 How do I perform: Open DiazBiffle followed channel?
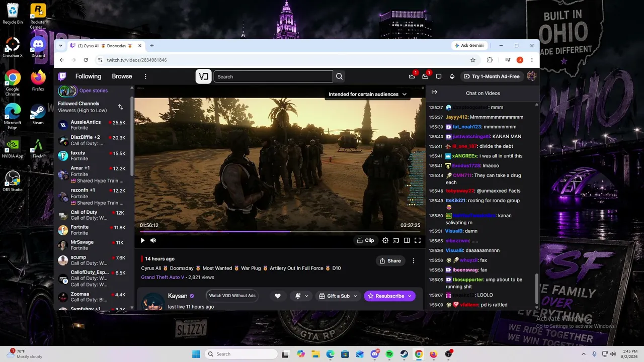pyautogui.click(x=93, y=140)
